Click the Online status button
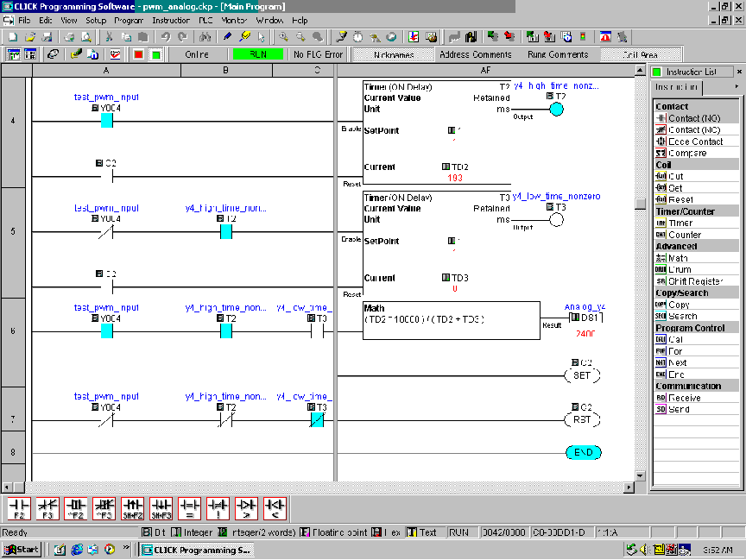The width and height of the screenshot is (746, 560). [x=197, y=54]
